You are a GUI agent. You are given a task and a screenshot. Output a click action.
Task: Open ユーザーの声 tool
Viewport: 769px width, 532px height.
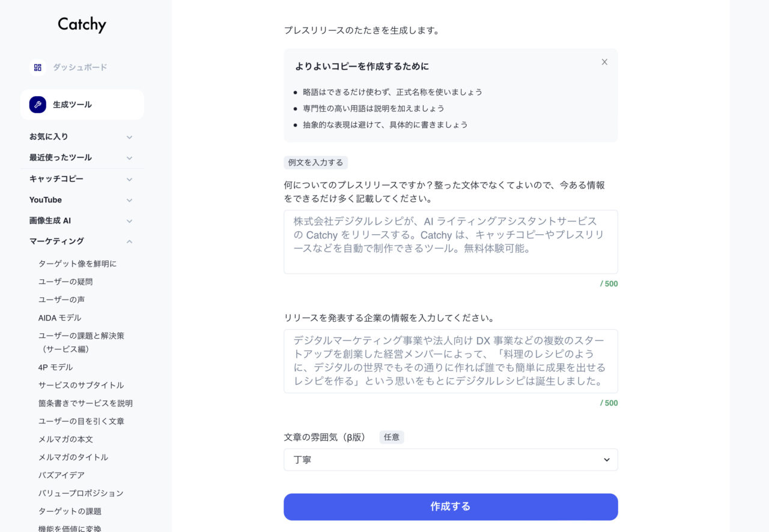click(61, 300)
